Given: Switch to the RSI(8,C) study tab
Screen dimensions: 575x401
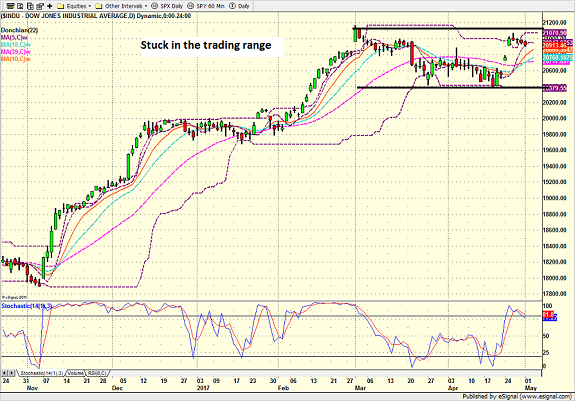Looking at the screenshot, I should coord(97,373).
